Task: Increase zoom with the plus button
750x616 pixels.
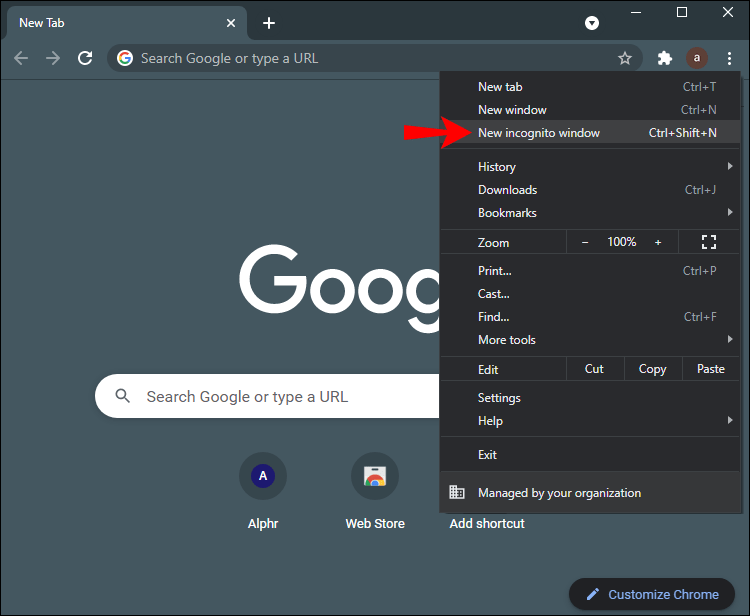Action: (x=658, y=242)
